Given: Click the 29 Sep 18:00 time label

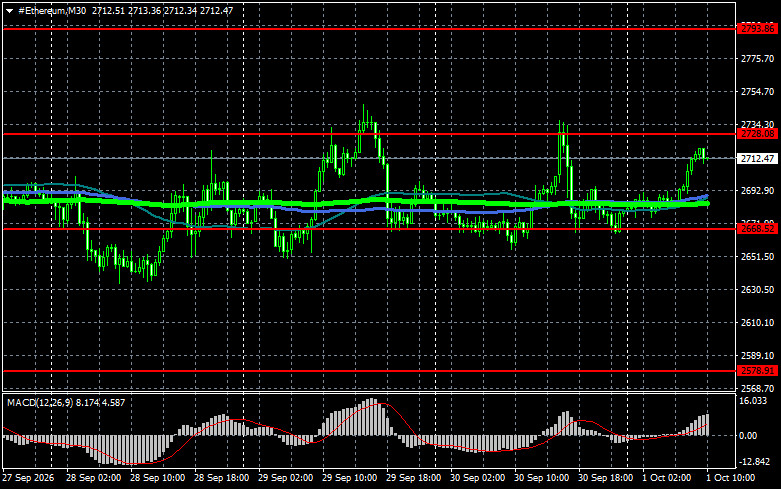Looking at the screenshot, I should tap(413, 478).
